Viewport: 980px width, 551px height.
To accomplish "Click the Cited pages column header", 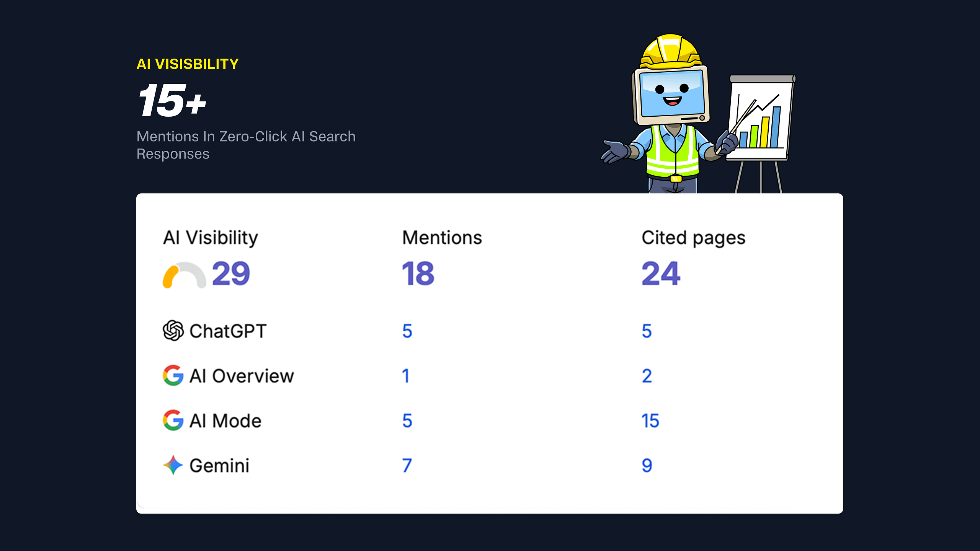I will [694, 238].
